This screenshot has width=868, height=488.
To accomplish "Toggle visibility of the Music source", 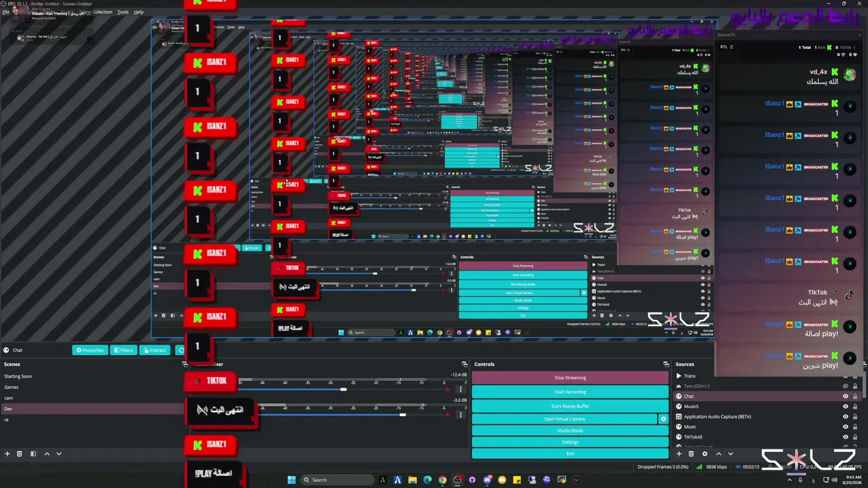I will 845,427.
